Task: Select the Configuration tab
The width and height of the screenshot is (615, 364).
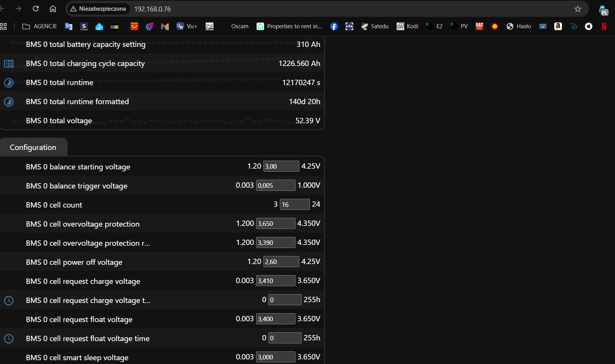Action: (33, 147)
